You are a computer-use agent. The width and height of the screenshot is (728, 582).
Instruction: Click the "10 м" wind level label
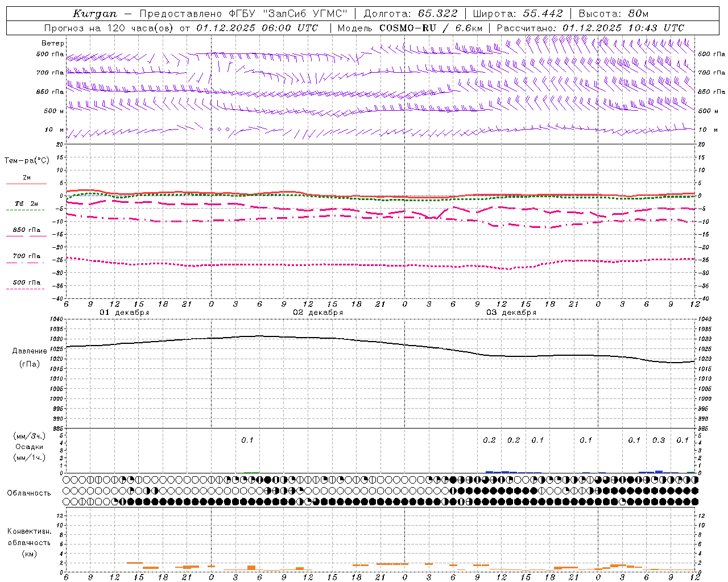coord(55,130)
